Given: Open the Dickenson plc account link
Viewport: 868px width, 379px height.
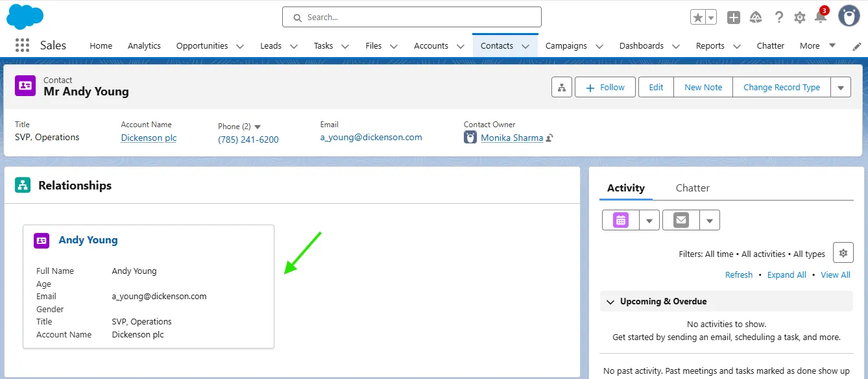Looking at the screenshot, I should click(149, 138).
